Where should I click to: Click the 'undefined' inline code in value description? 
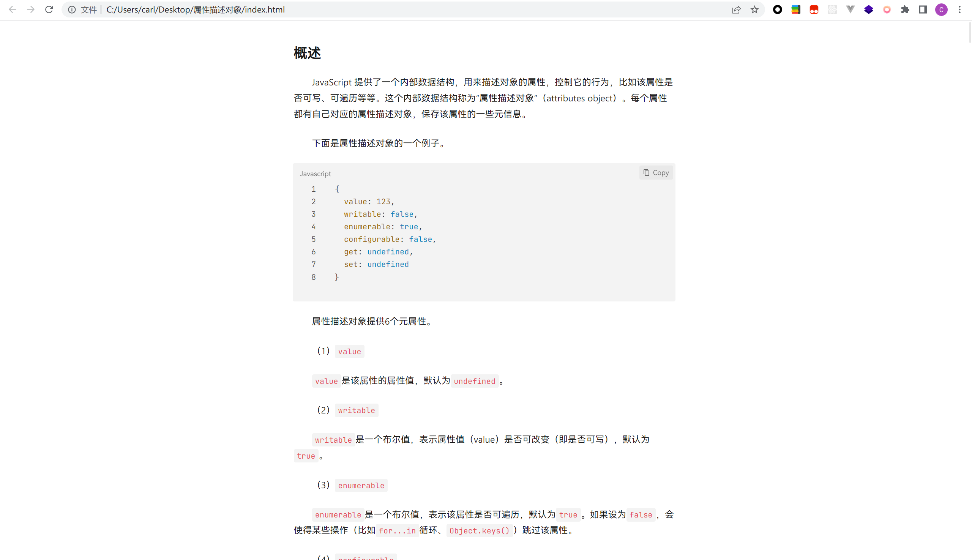(474, 381)
